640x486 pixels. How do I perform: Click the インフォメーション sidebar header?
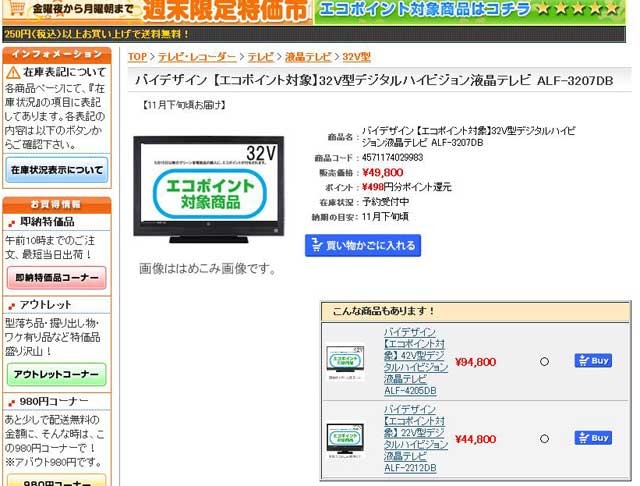click(57, 54)
